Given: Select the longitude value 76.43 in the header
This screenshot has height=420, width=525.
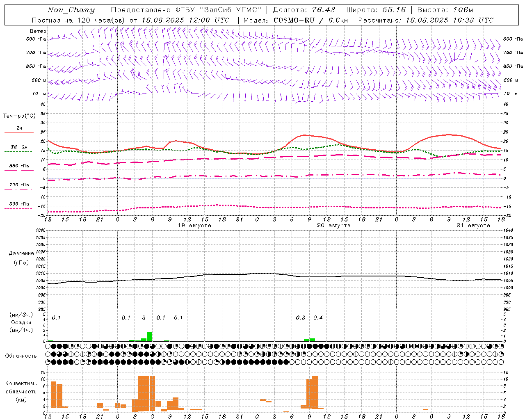Looking at the screenshot, I should 323,10.
